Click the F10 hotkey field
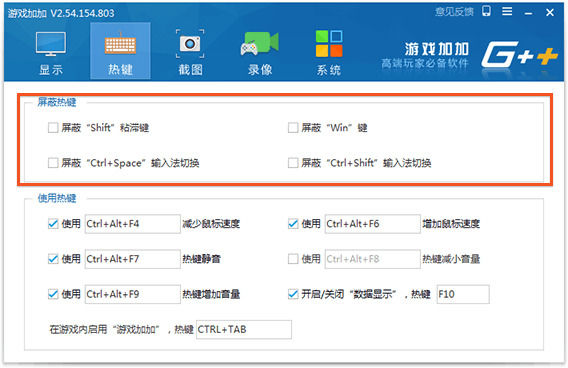 (463, 294)
